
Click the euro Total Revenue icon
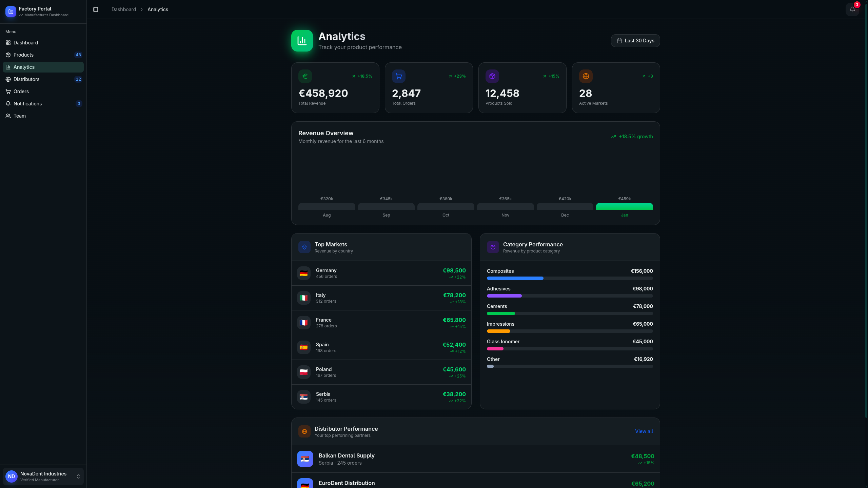coord(305,76)
